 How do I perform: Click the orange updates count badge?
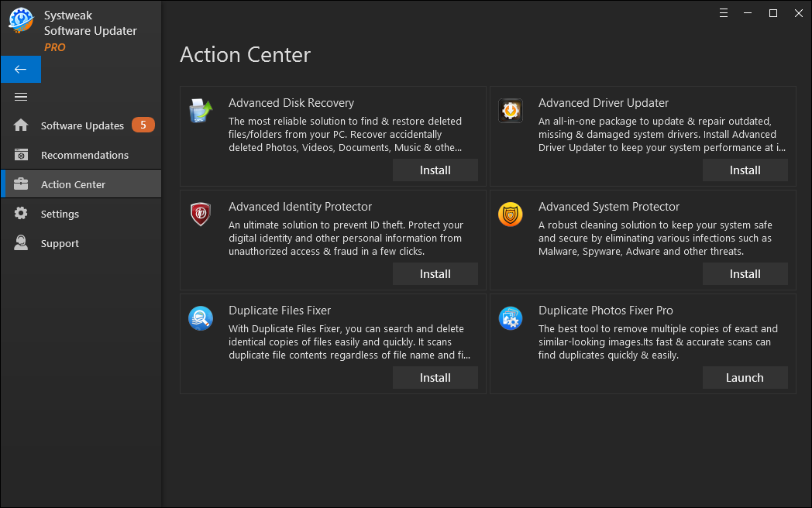coord(143,125)
